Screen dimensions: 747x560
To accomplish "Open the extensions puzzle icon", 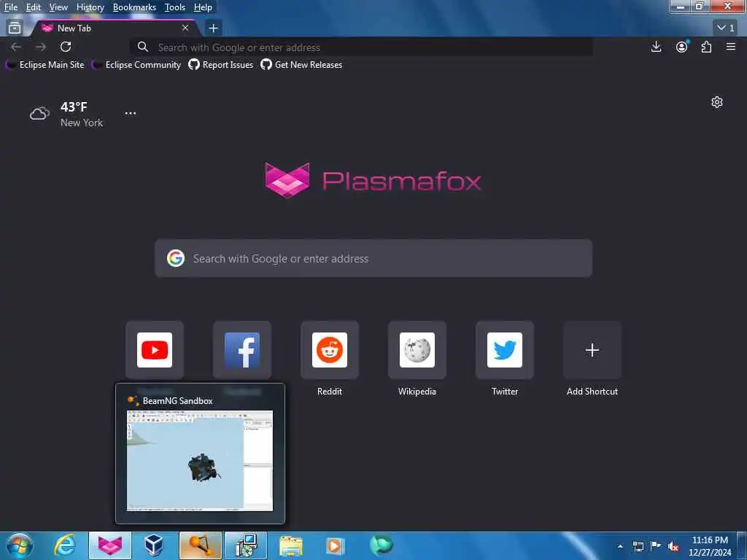I will tap(706, 47).
